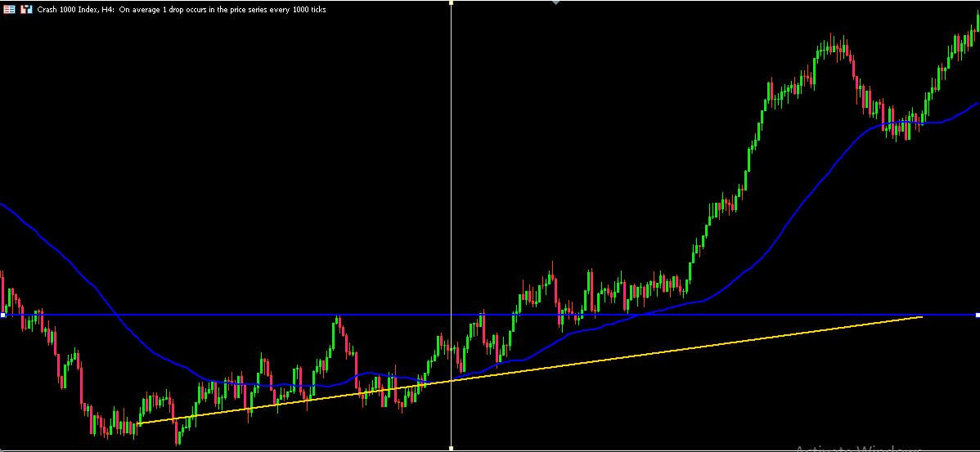Image resolution: width=980 pixels, height=452 pixels.
Task: Click the lowest candle wick on the chart
Action: [x=178, y=444]
